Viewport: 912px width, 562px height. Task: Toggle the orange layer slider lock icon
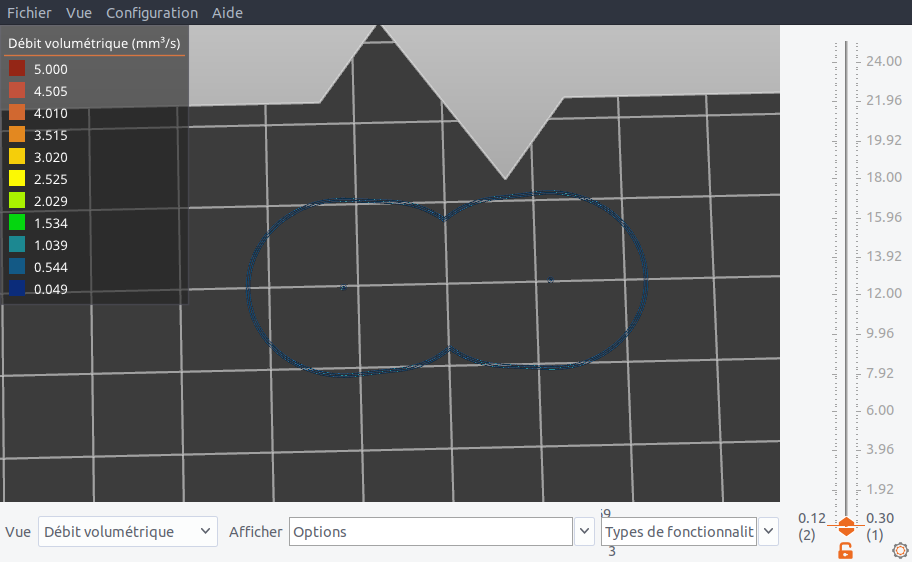pyautogui.click(x=846, y=550)
